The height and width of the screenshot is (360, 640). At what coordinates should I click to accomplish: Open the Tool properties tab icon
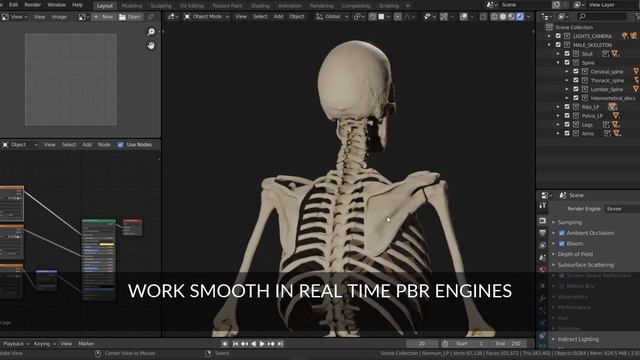pyautogui.click(x=542, y=205)
